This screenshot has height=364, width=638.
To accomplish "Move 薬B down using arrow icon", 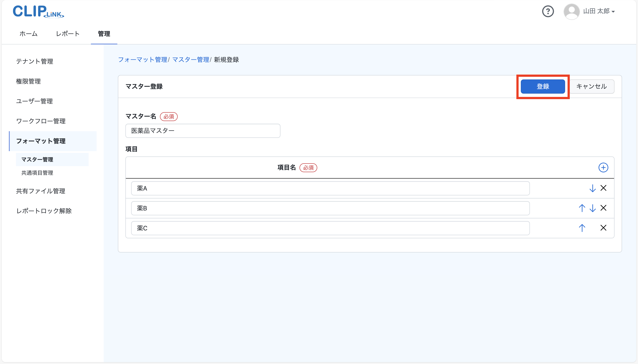I will pyautogui.click(x=592, y=208).
